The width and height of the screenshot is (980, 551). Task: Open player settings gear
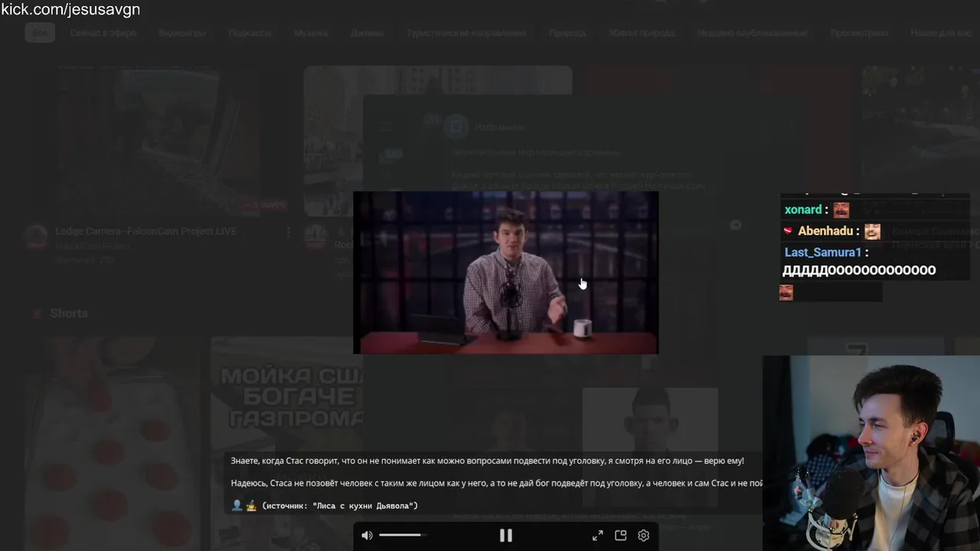(644, 536)
